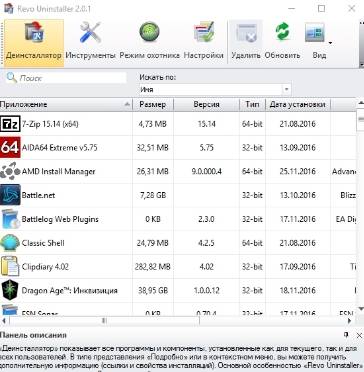Click install date 18.11.2016
The image size is (364, 372).
297,291
